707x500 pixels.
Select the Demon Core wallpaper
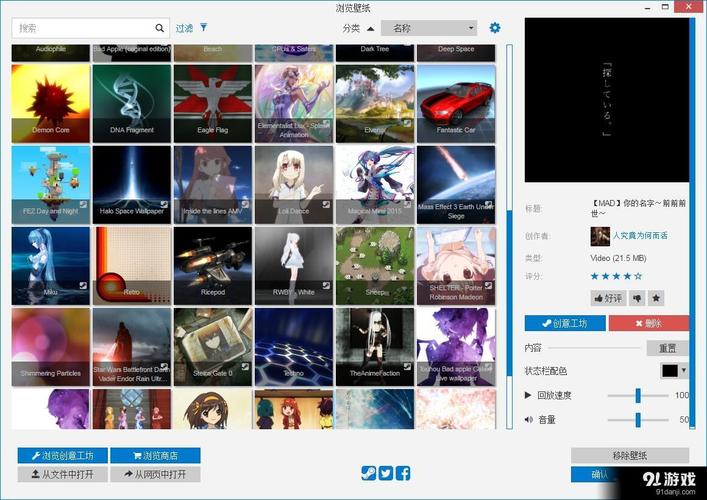tap(50, 104)
